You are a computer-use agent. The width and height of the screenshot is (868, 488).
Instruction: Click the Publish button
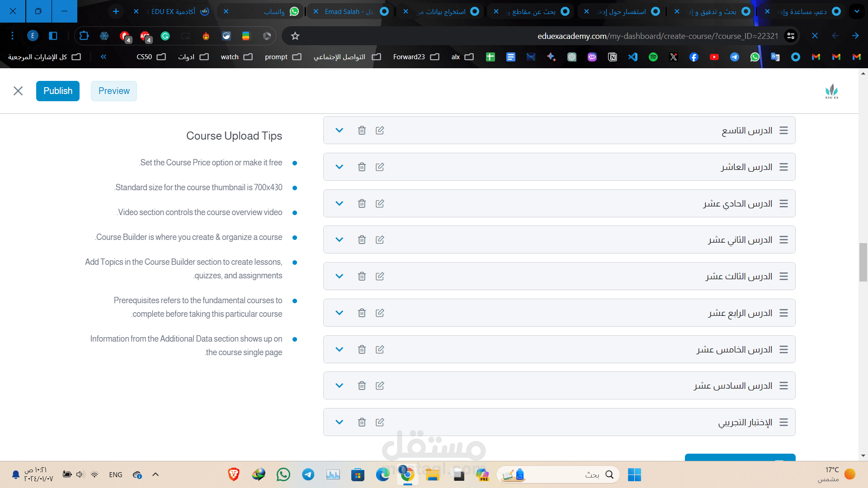click(x=58, y=91)
